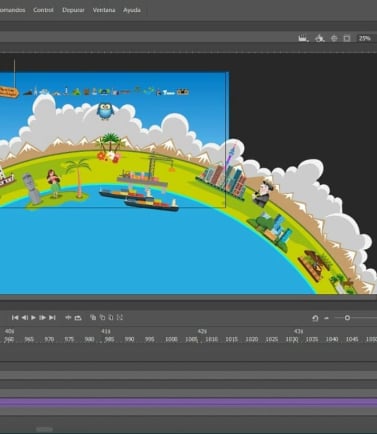Click the Center Stage icon

(x=334, y=38)
